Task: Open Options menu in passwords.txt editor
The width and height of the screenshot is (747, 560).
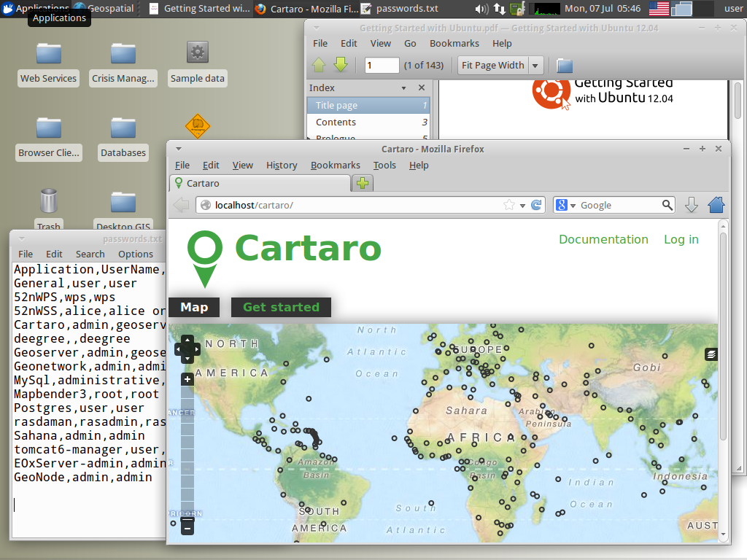Action: [x=136, y=254]
